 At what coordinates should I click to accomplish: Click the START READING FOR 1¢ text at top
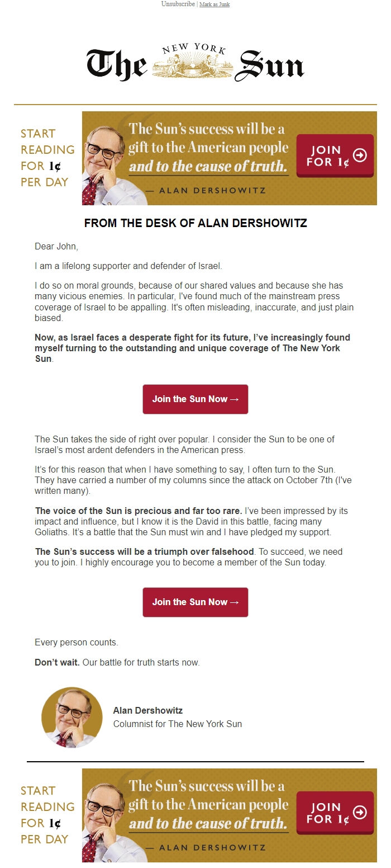click(x=47, y=156)
